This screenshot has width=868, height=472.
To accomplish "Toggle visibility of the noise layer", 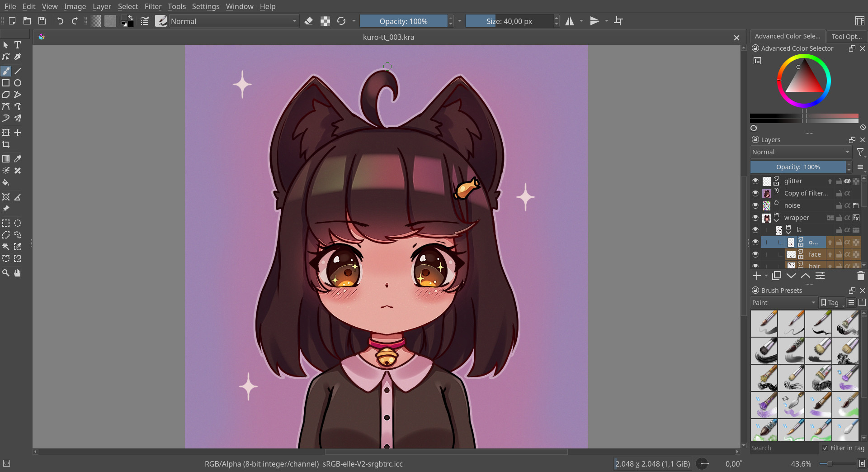I will (755, 205).
